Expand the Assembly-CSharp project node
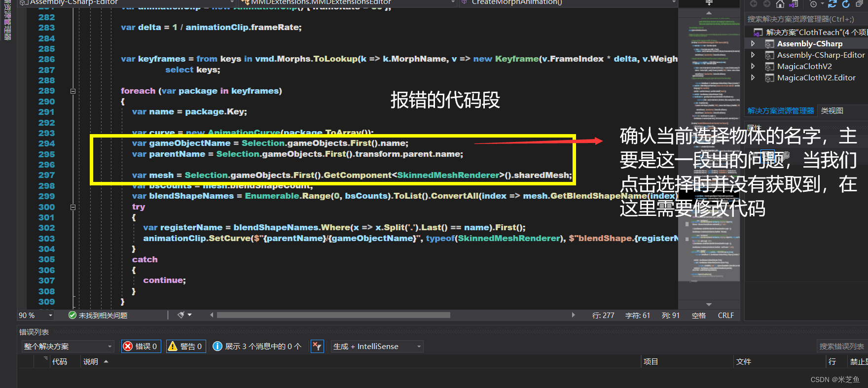This screenshot has height=388, width=868. [753, 44]
